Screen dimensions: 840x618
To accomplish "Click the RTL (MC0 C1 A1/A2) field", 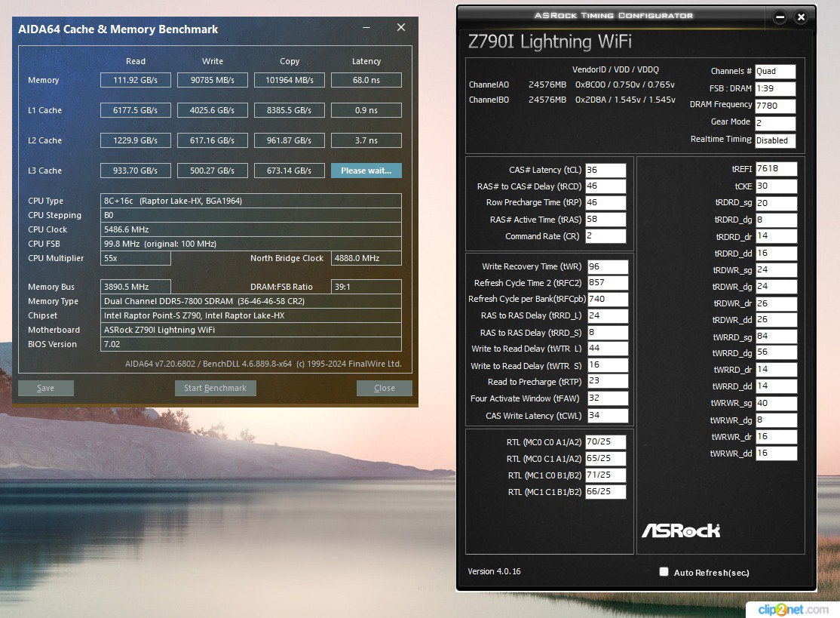I will click(605, 458).
